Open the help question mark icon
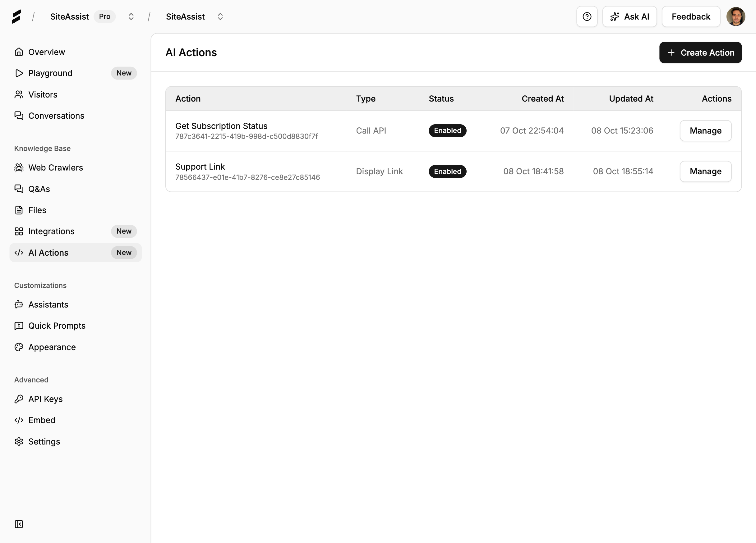Viewport: 756px width, 543px height. 587,17
